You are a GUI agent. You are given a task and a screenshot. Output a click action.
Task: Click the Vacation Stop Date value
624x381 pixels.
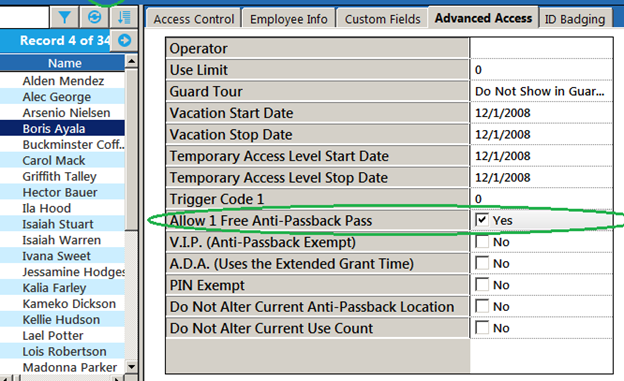click(541, 134)
